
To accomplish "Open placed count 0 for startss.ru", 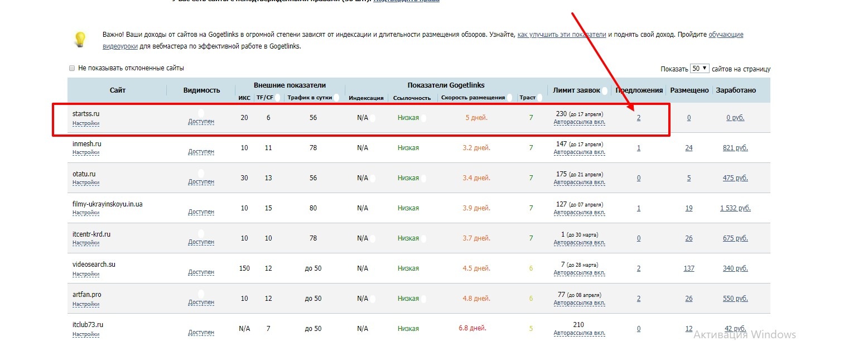I will point(689,118).
